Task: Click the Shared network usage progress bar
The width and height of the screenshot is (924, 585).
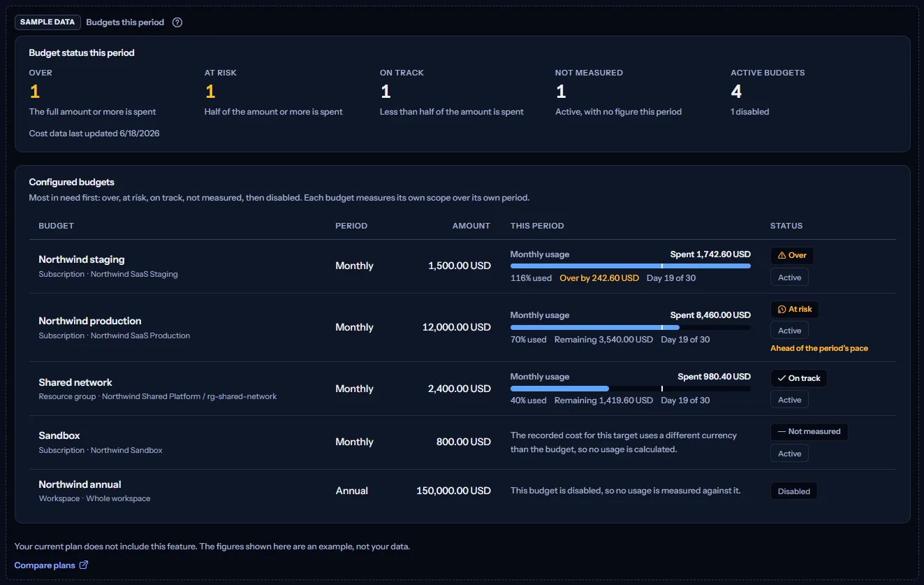Action: [630, 389]
